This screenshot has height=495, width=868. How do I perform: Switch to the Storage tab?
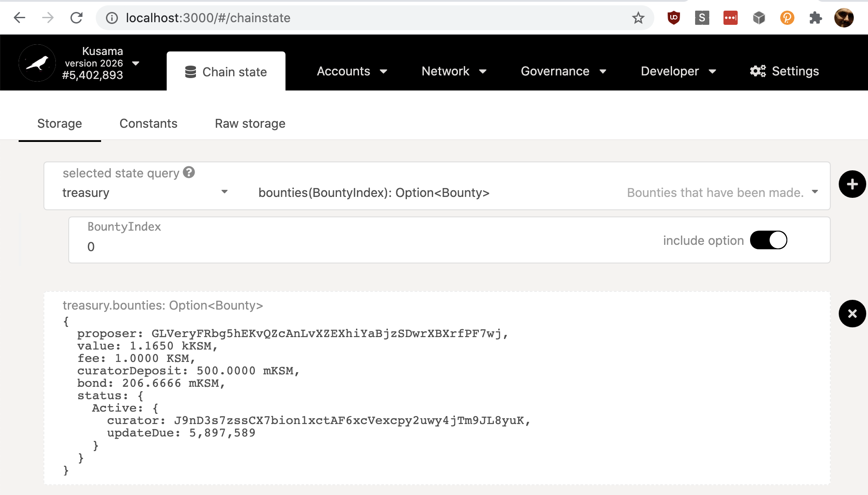pyautogui.click(x=59, y=123)
